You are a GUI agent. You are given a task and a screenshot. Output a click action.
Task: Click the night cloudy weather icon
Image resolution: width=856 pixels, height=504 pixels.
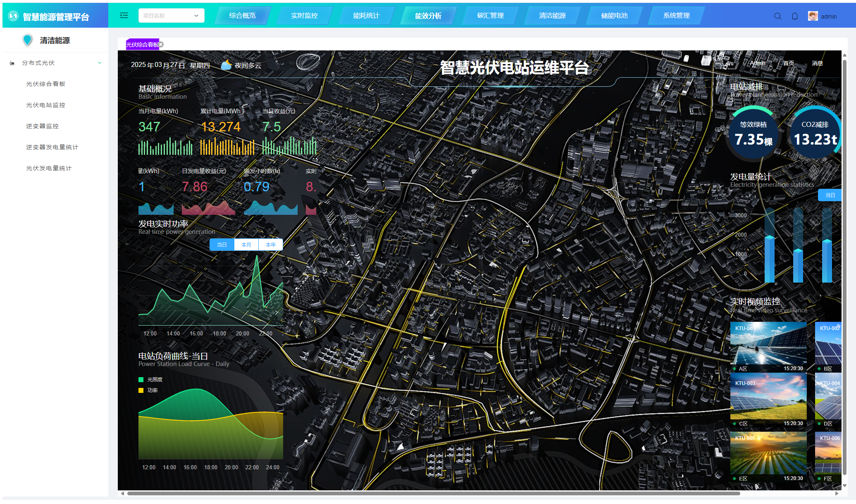pos(226,65)
